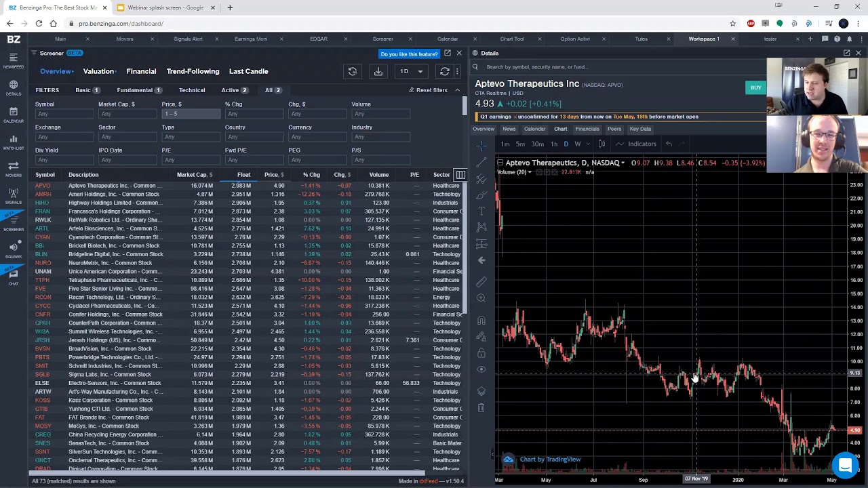Select the Technical filters tab
The image size is (868, 488).
pos(192,90)
